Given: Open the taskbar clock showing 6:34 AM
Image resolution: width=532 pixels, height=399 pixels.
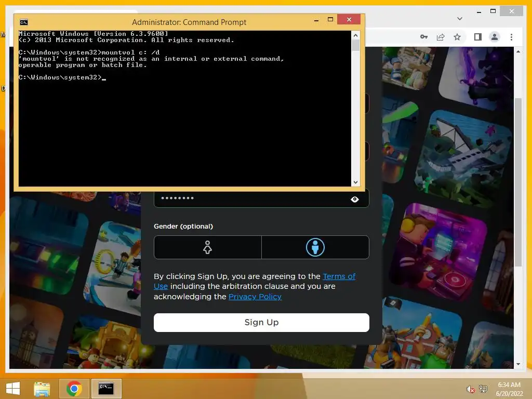Looking at the screenshot, I should click(509, 389).
